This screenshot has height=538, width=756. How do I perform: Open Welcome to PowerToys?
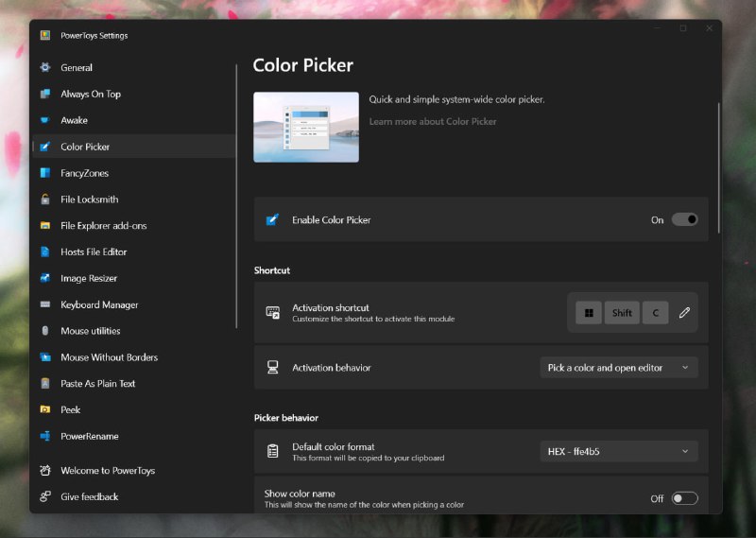[x=107, y=470]
